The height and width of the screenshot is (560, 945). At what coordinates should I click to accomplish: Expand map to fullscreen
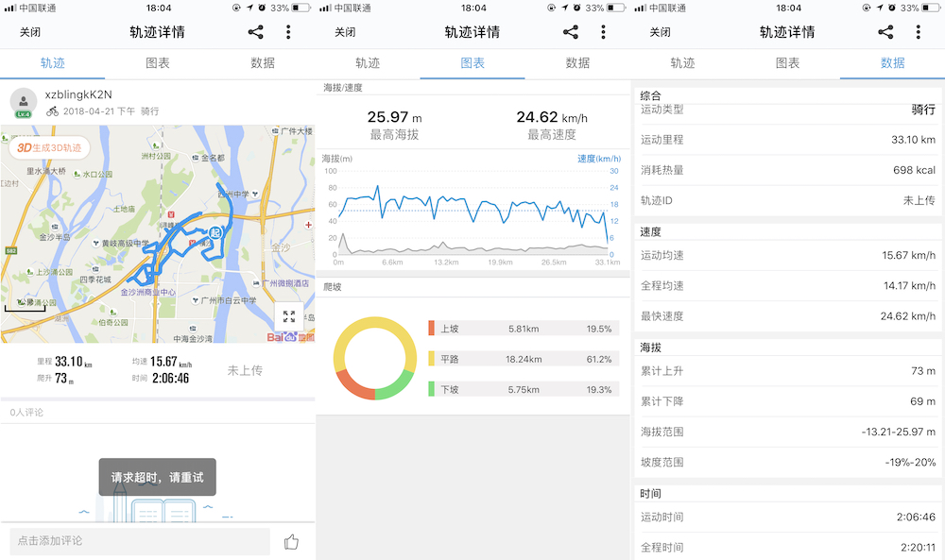288,316
